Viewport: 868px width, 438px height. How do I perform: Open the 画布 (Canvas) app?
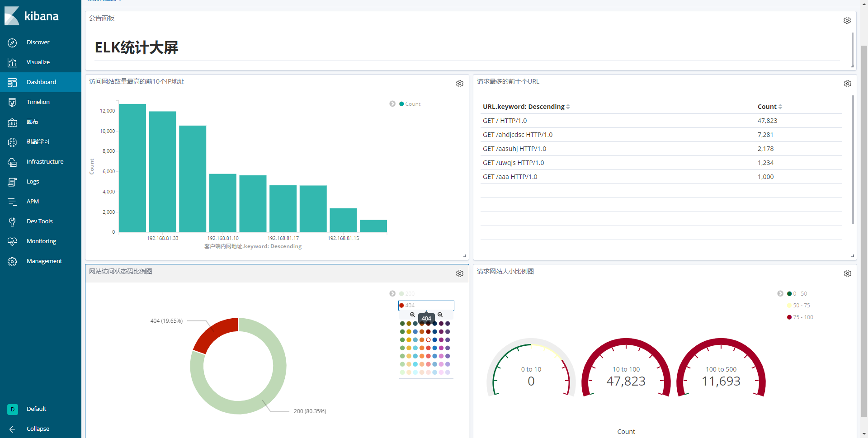pos(32,122)
